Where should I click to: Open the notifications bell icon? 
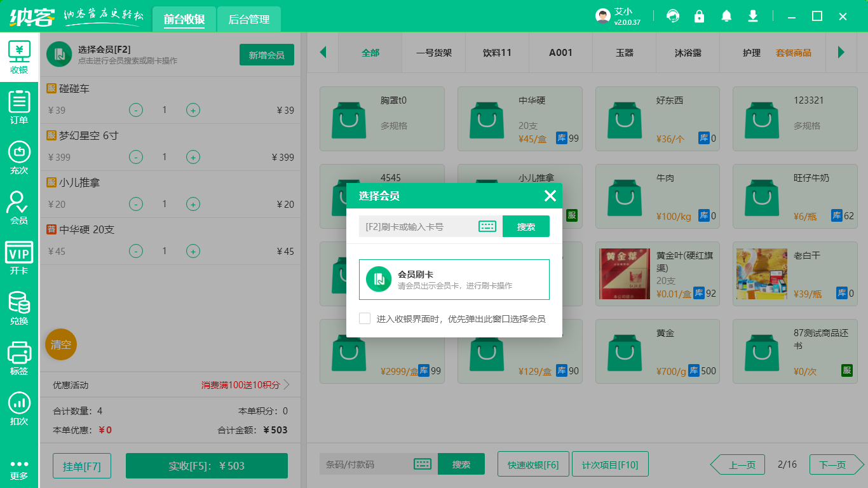[x=726, y=16]
